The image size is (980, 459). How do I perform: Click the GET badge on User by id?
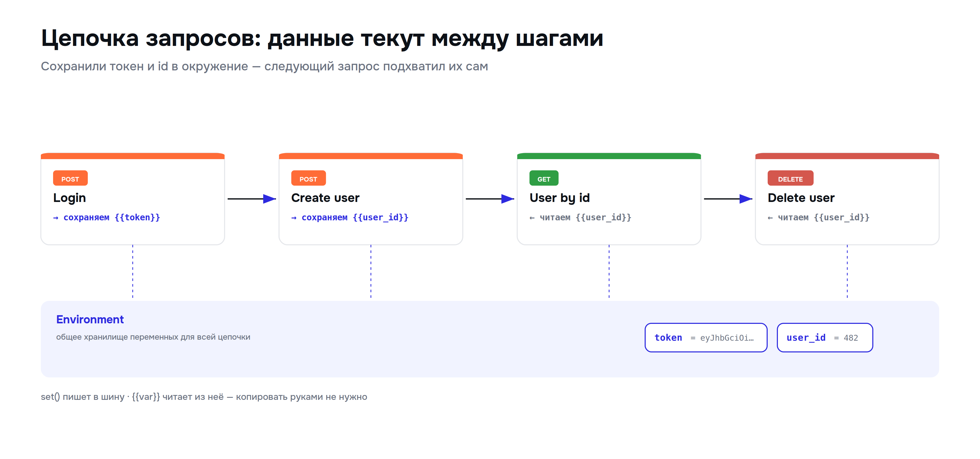click(544, 178)
